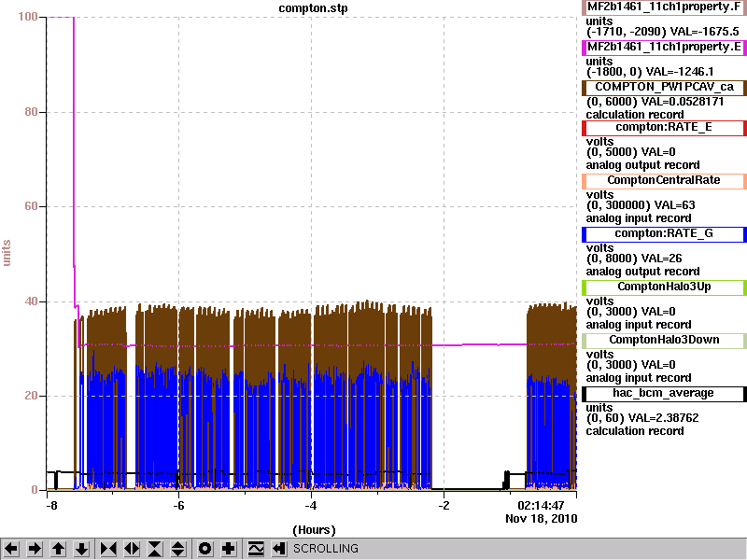Zoom in horizontally using the bowtie icon
Screen dimensions: 747x560
[108, 549]
